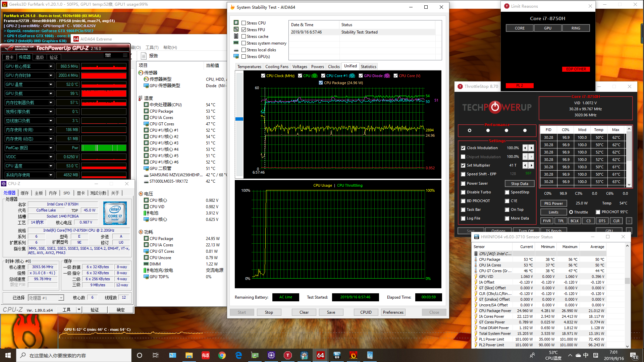Image resolution: width=644 pixels, height=362 pixels.
Task: Uncheck Stress FPU checkbox
Action: click(x=244, y=30)
